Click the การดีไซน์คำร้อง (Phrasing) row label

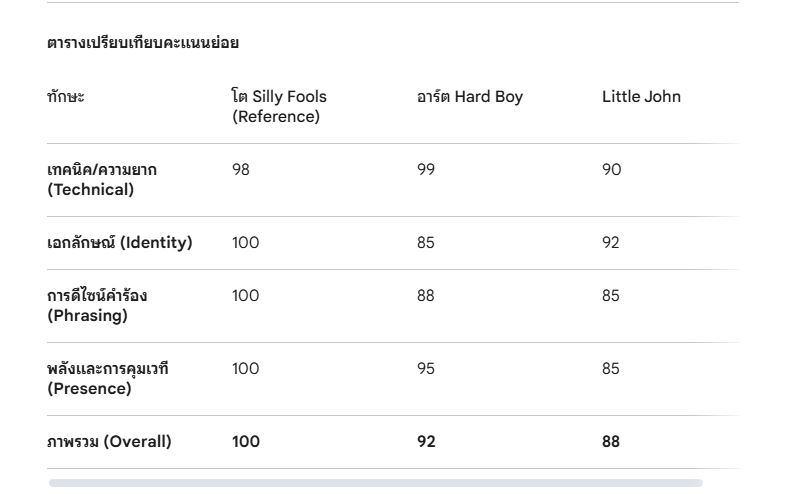tap(97, 306)
